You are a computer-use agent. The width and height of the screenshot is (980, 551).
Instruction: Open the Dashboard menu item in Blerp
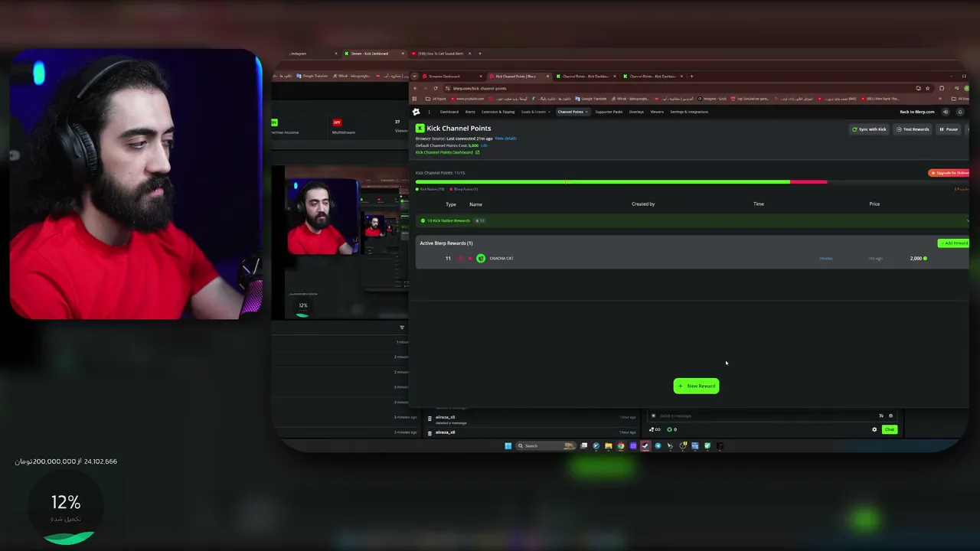click(449, 112)
